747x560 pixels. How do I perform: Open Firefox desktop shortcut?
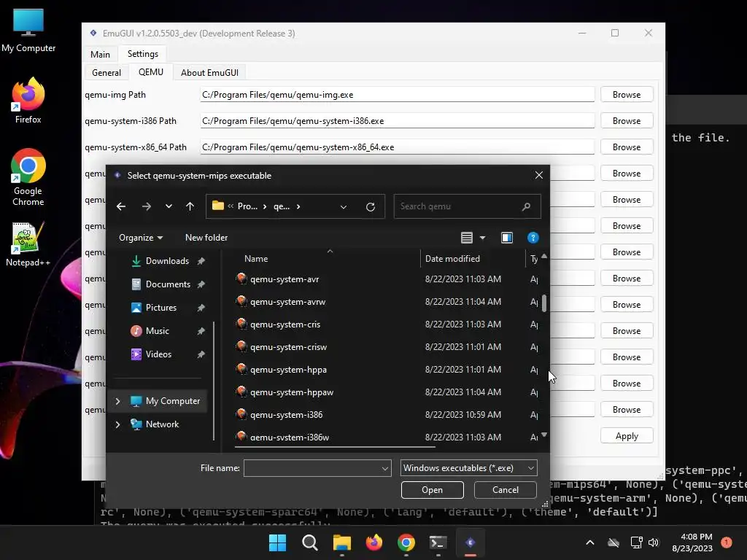pos(28,101)
